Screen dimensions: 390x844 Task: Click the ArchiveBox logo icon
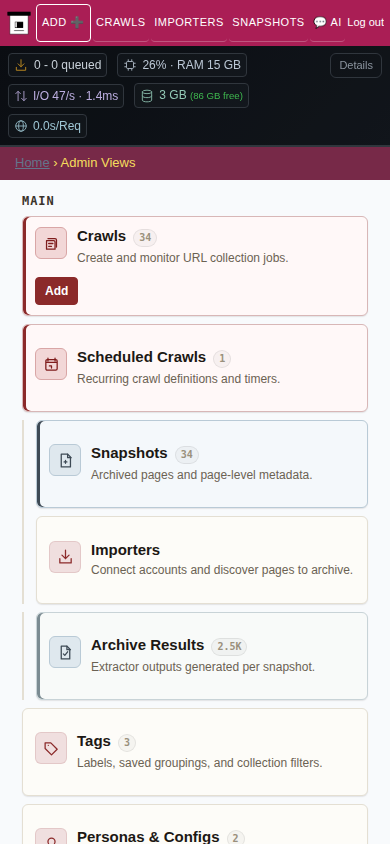(19, 23)
